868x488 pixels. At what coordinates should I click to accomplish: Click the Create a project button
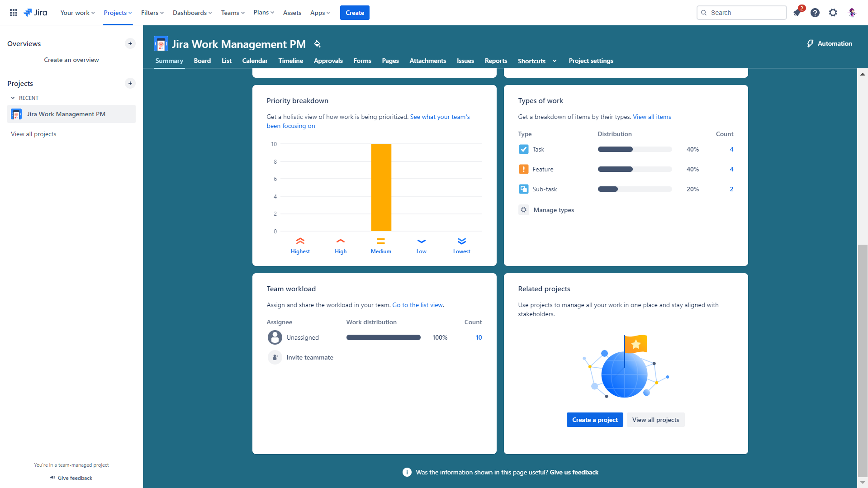[595, 420]
